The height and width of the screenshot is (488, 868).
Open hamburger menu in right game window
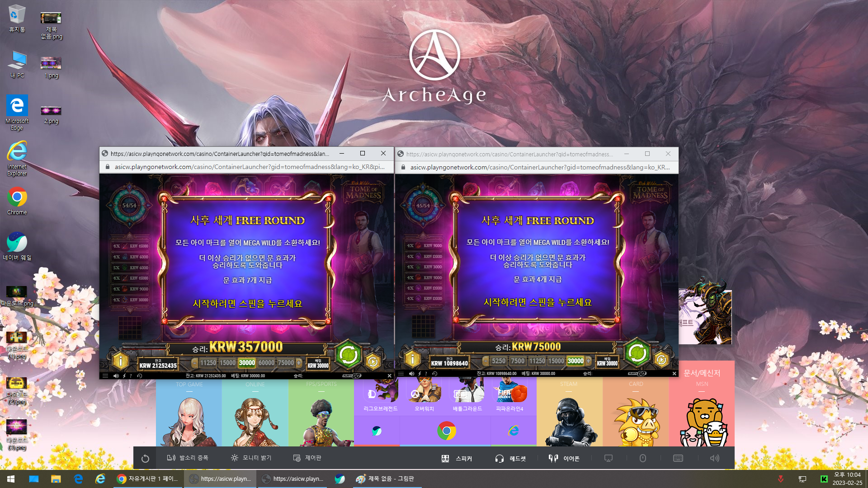(401, 374)
